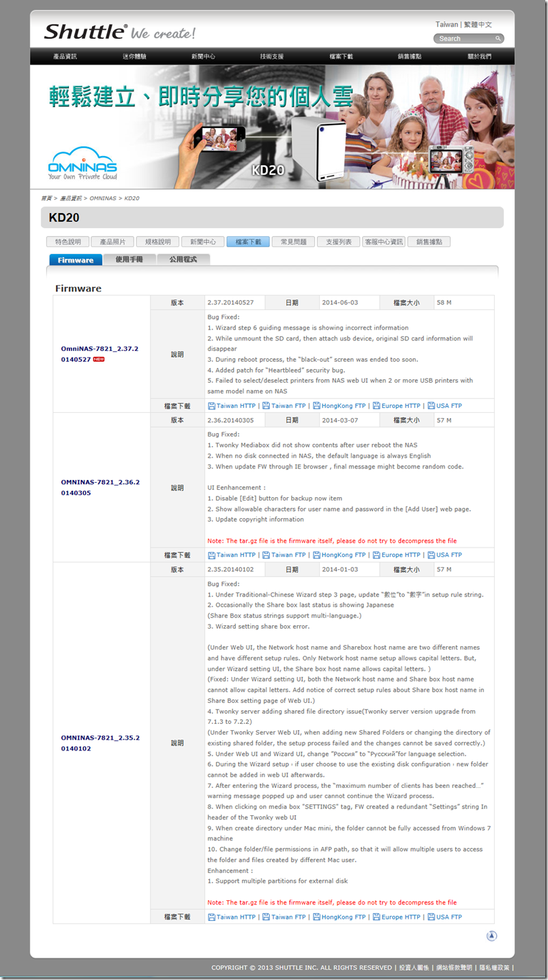The image size is (548, 980).
Task: Click the 隱私權政策 footer link
Action: pos(494,968)
